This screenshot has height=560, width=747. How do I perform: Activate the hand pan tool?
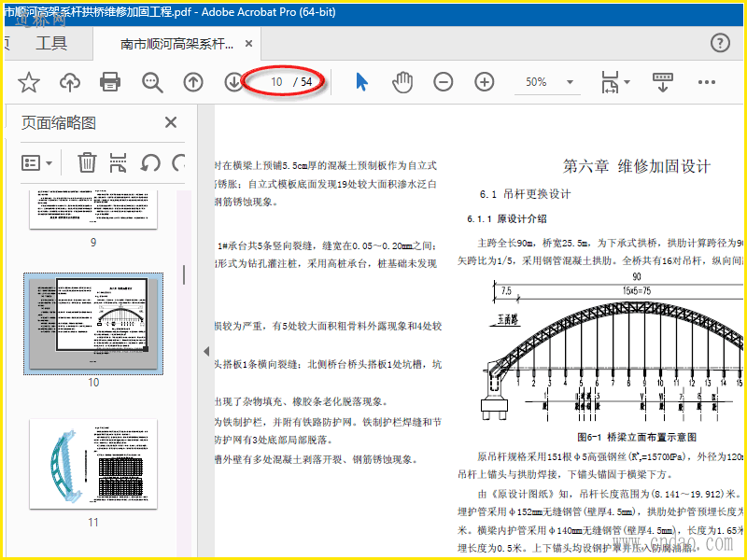[x=402, y=82]
